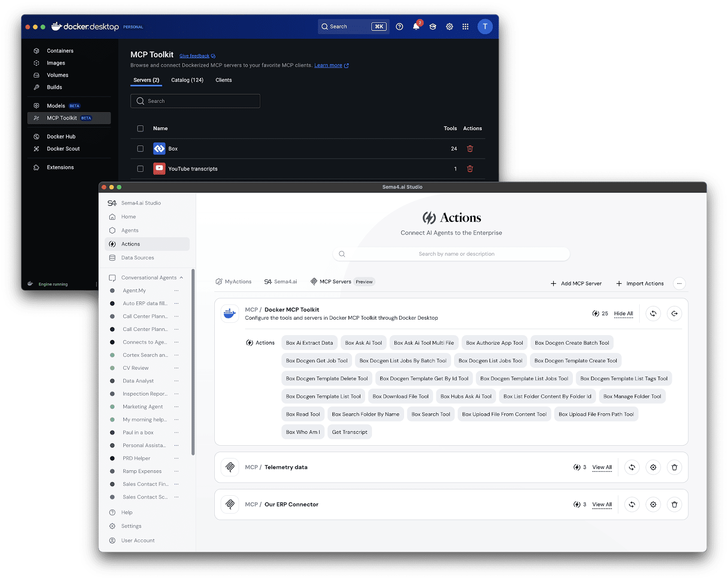Switch to Catalog (124) tab in Docker
Image resolution: width=728 pixels, height=580 pixels.
[187, 80]
